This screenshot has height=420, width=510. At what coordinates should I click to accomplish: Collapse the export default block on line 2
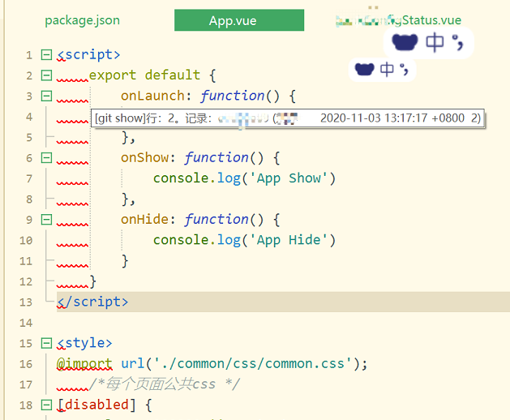point(46,75)
